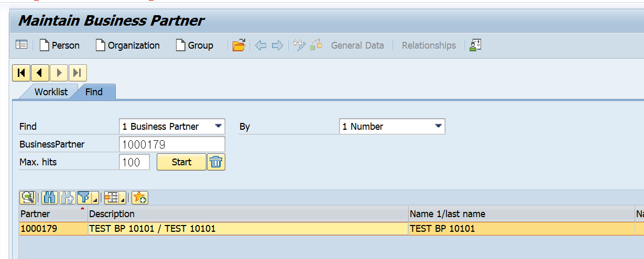644x259 pixels.
Task: Click the details magnifier icon in results toolbar
Action: 27,197
